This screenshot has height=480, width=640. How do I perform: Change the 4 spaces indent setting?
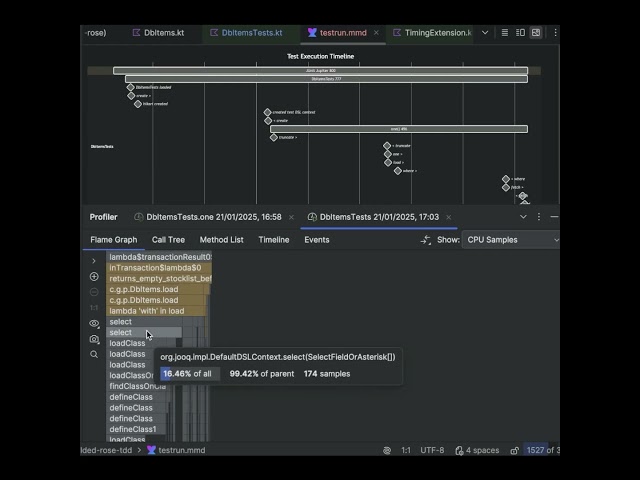[477, 450]
